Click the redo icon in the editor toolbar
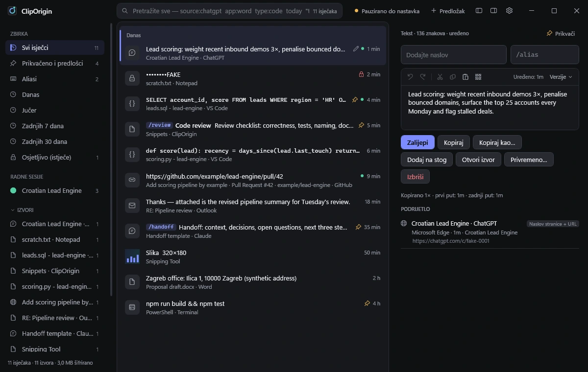 [423, 77]
